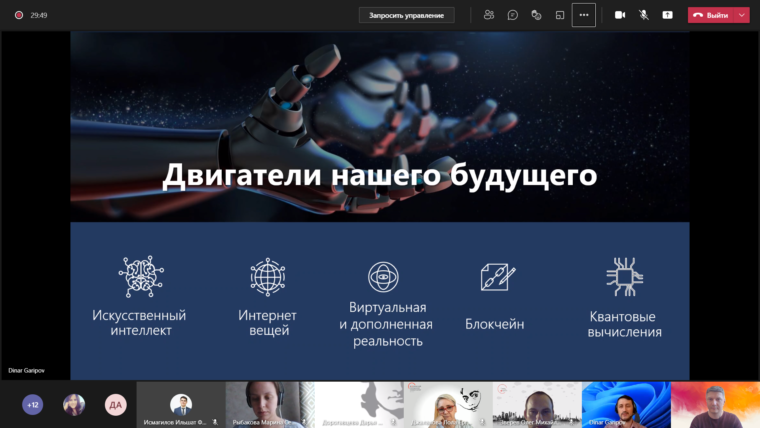Image resolution: width=760 pixels, height=428 pixels.
Task: Select Исмагилов Ильшат's video tile
Action: (x=181, y=404)
